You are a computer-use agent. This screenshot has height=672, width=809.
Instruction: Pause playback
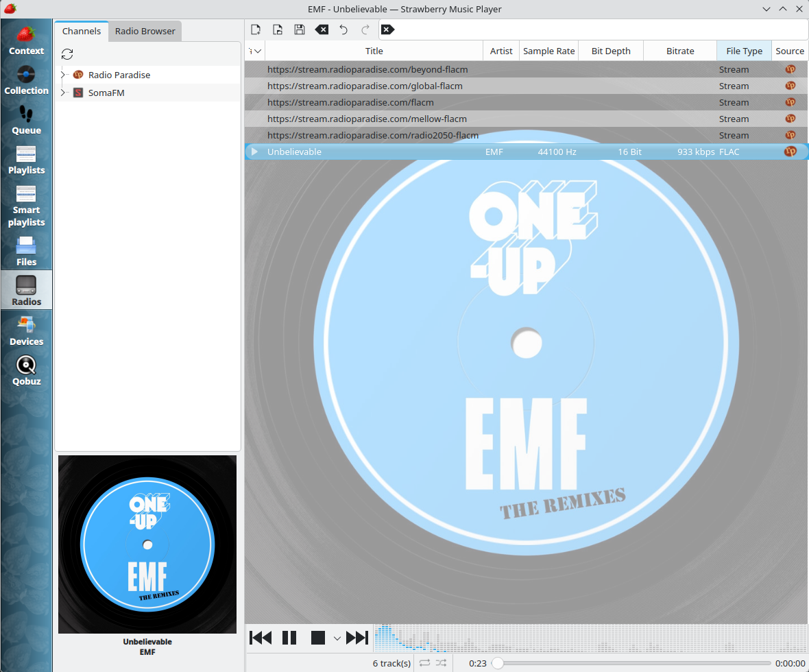tap(289, 638)
